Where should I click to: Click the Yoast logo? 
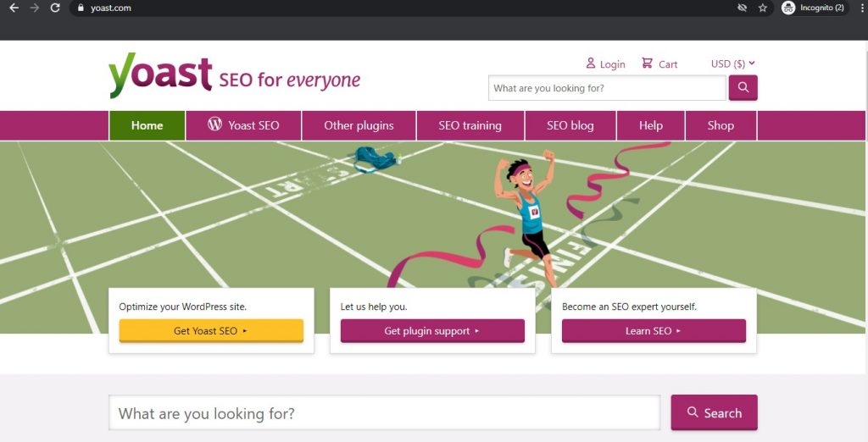[x=160, y=75]
